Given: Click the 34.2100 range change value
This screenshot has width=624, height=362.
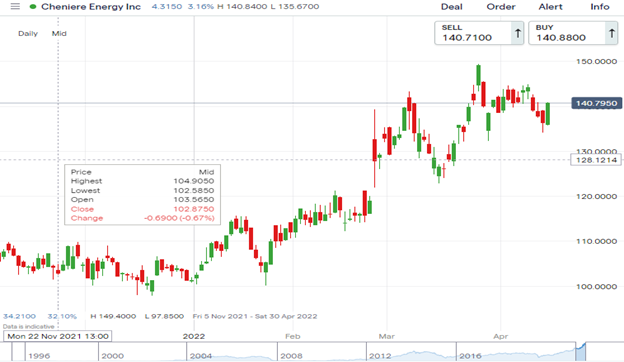Looking at the screenshot, I should 19,316.
